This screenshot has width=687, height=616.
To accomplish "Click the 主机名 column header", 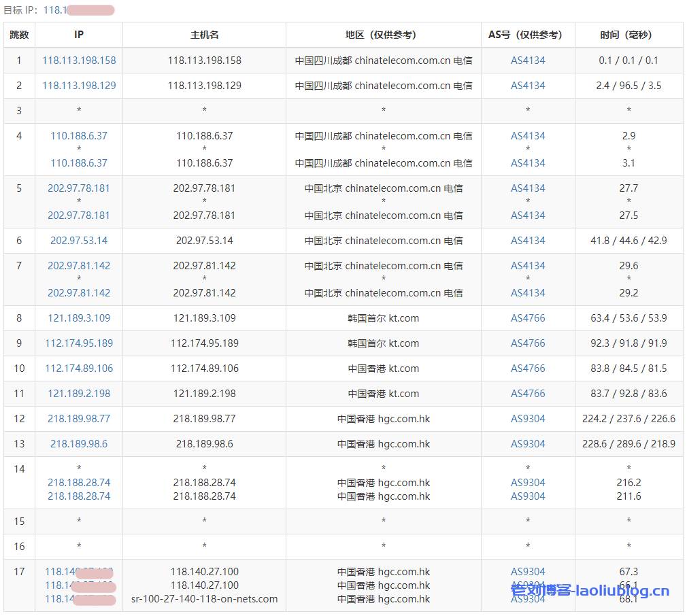I will (203, 35).
